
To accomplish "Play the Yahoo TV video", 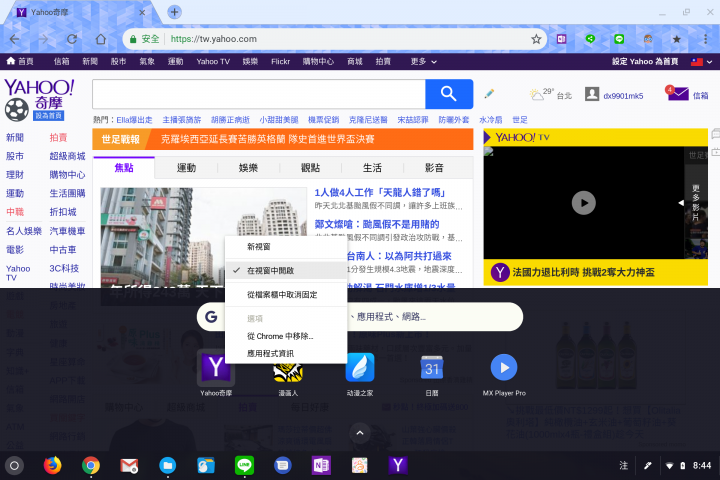I will pos(584,203).
